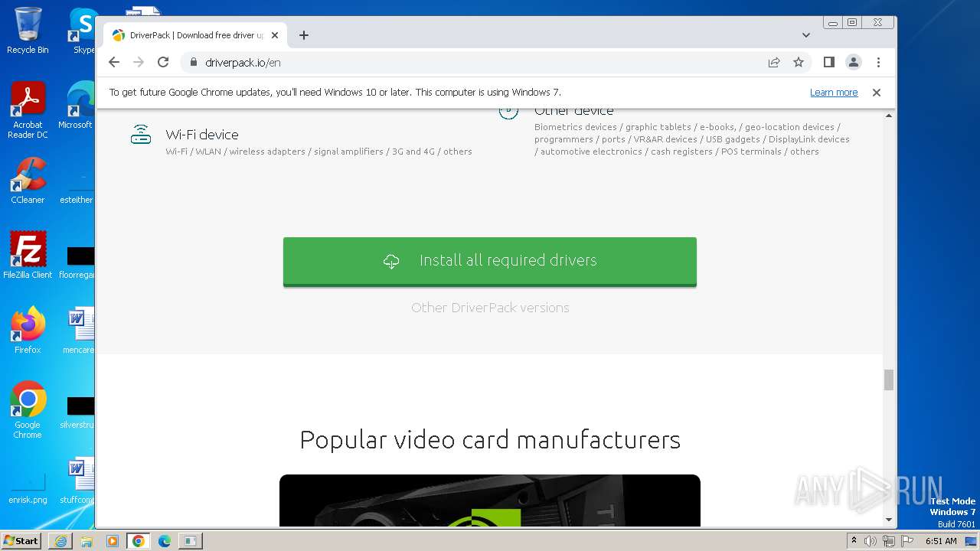Click the 'Popular video card manufacturers' heading
The height and width of the screenshot is (551, 980).
pos(490,440)
